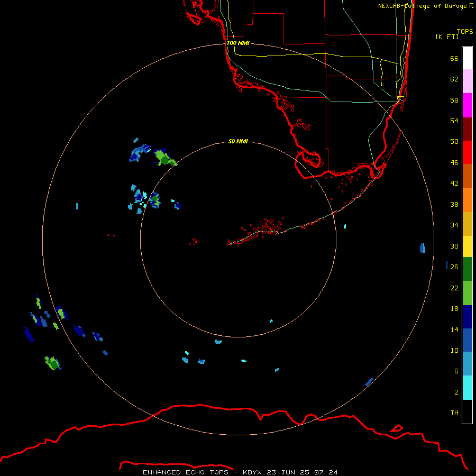Click the legend value "66"
Viewport: 476px width, 476px height.
[454, 58]
